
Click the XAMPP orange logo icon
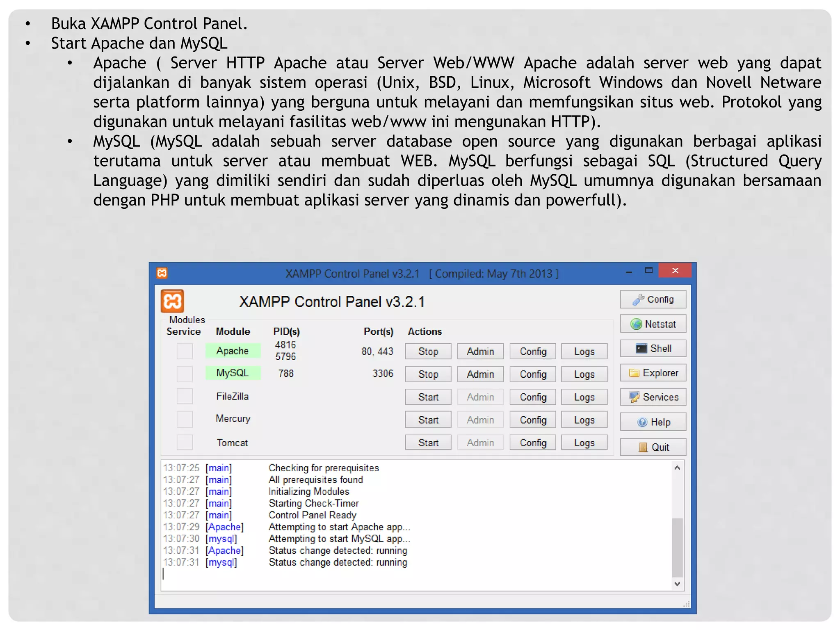click(172, 301)
